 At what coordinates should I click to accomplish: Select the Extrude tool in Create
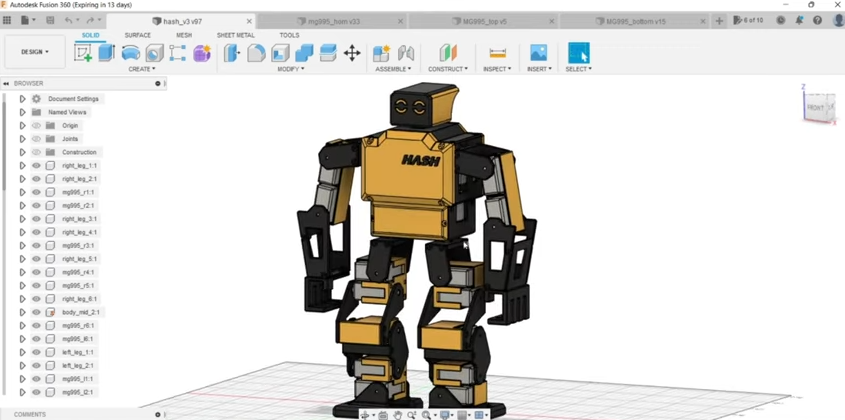coord(106,53)
